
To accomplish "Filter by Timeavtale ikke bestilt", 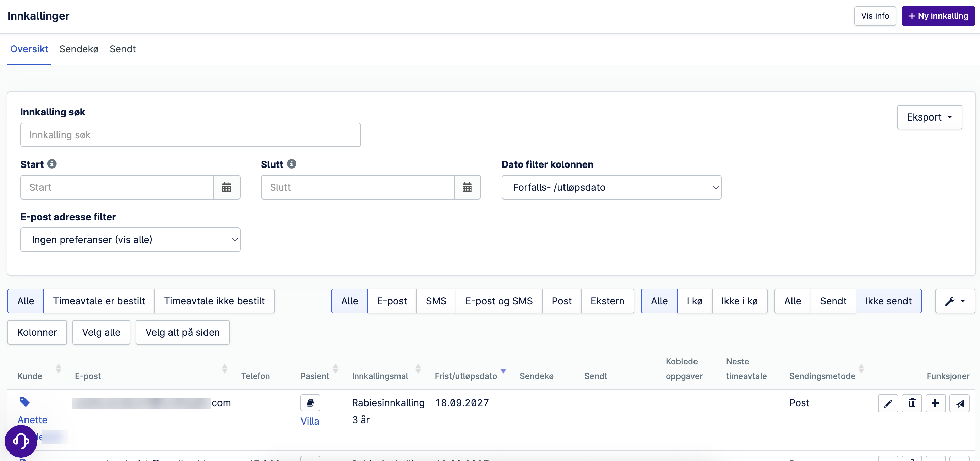I will coord(214,301).
